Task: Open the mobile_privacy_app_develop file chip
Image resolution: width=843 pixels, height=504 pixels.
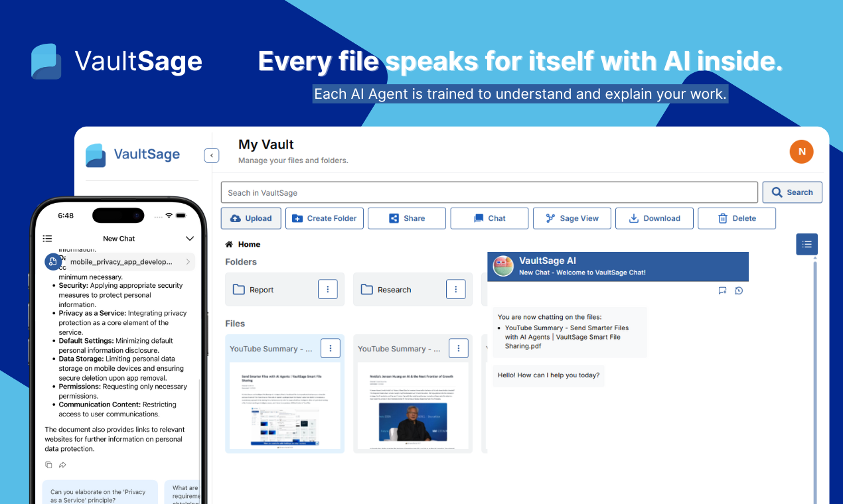Action: pyautogui.click(x=121, y=262)
